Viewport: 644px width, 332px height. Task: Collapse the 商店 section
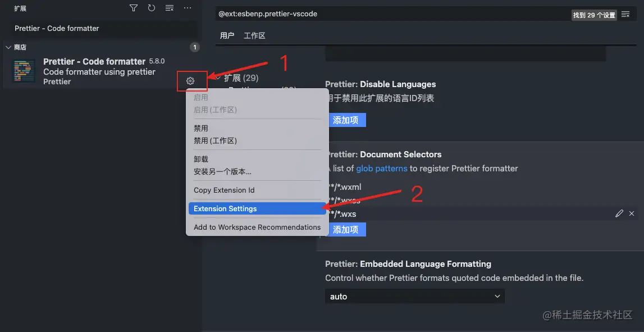tap(8, 47)
